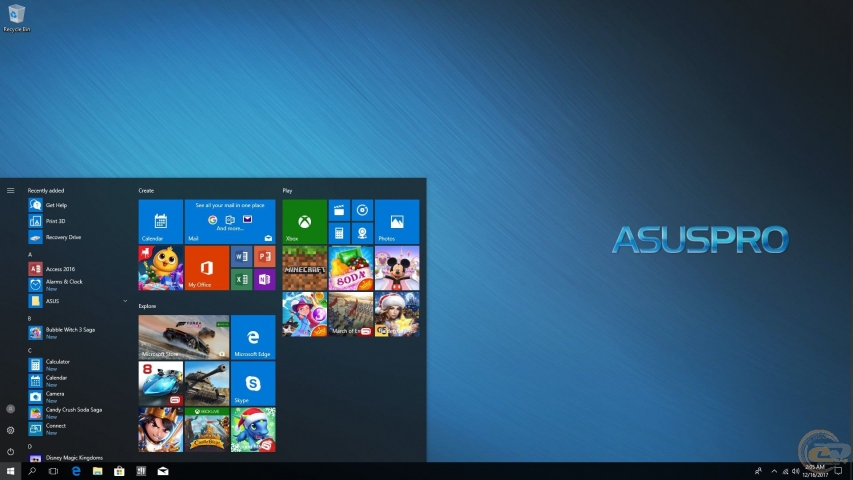
Task: Open the Excel small tile
Action: pos(242,279)
